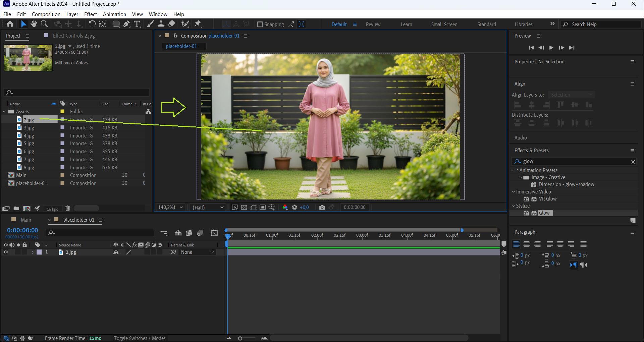Open the Composition menu
The image size is (644, 342).
[x=46, y=14]
